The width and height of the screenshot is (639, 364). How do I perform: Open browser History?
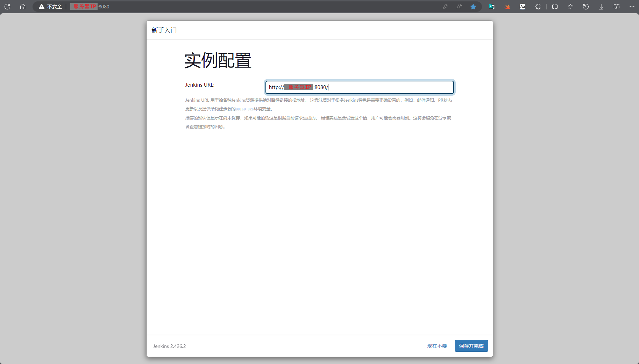pos(586,7)
